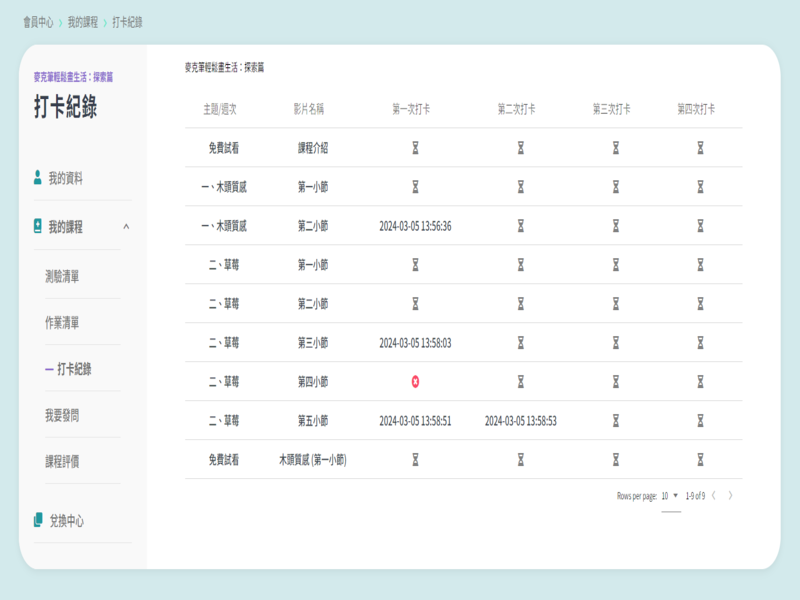Click the book icon beside 我的課程
Image resolution: width=800 pixels, height=600 pixels.
pos(38,227)
